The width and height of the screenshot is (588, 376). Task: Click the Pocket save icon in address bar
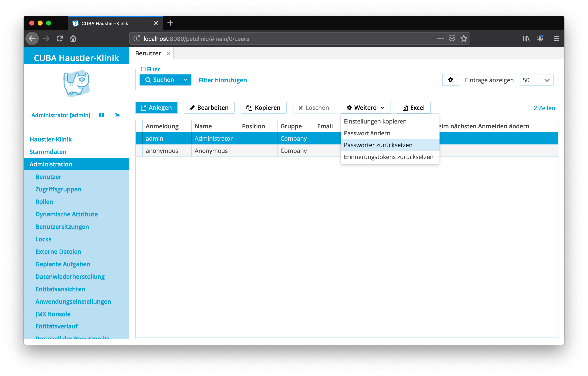pos(452,39)
